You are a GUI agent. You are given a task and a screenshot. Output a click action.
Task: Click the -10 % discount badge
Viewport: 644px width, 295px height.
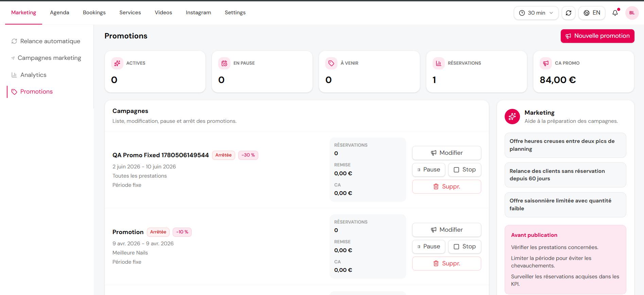point(182,232)
